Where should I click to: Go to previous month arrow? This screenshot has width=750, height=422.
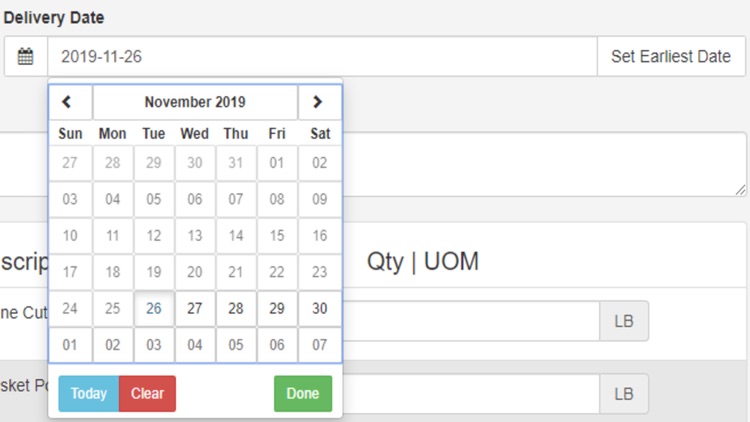tap(69, 102)
